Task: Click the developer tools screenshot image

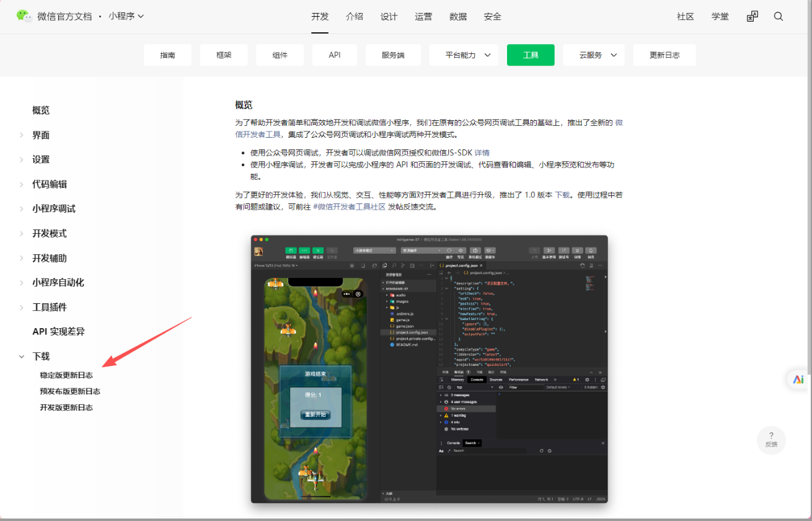Action: click(x=429, y=368)
